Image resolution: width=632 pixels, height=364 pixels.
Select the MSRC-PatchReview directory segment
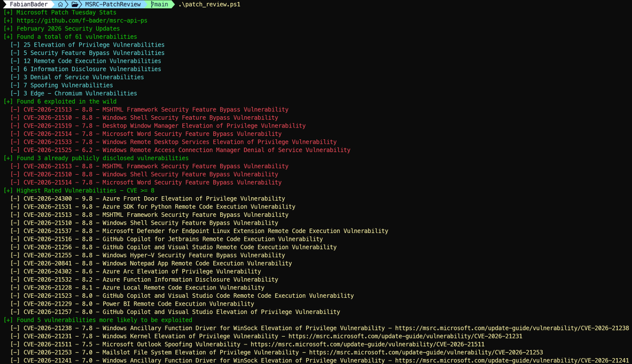coord(113,4)
